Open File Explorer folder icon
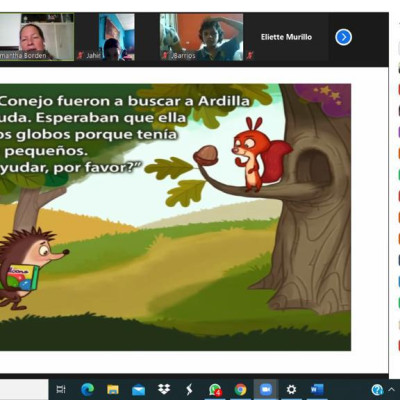 [113, 389]
